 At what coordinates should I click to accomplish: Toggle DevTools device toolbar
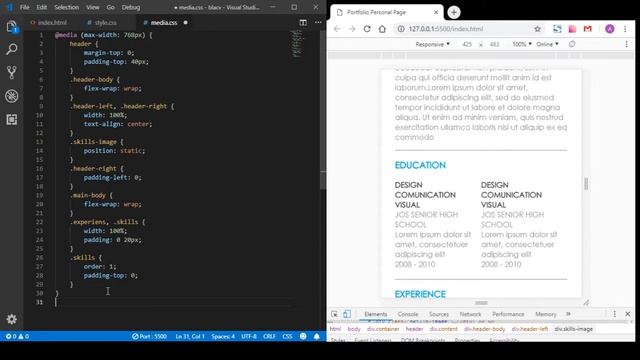347,314
